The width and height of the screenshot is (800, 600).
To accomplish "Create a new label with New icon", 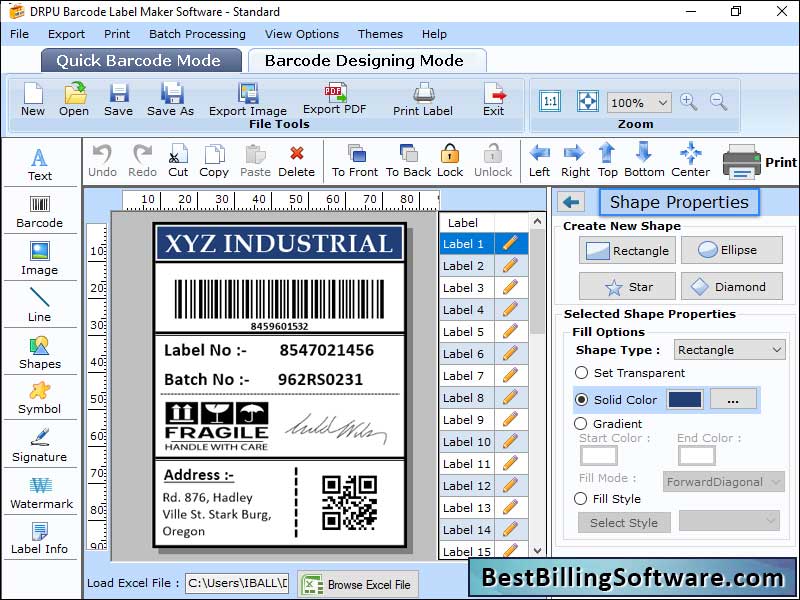I will tap(33, 99).
